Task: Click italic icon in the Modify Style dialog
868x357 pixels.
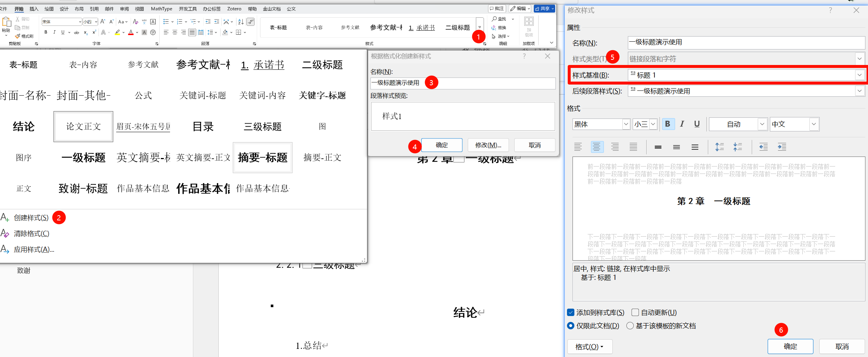Action: tap(682, 124)
